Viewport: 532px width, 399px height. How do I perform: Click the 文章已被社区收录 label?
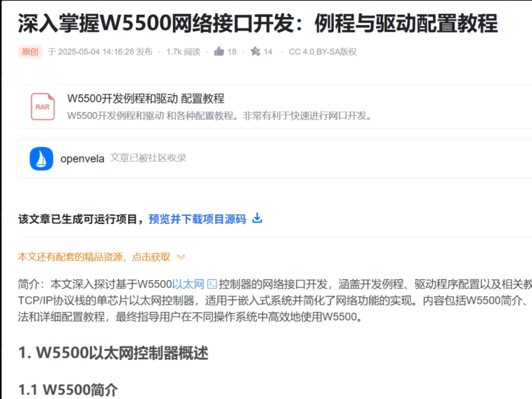pyautogui.click(x=148, y=158)
